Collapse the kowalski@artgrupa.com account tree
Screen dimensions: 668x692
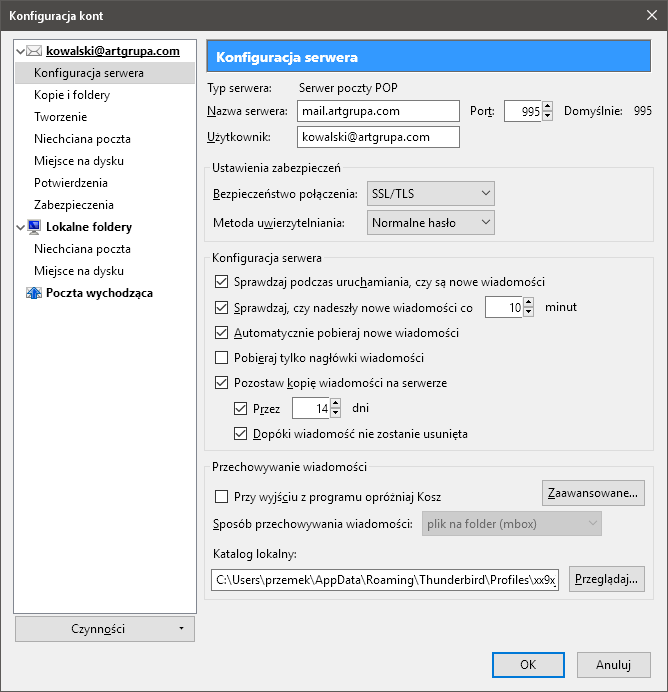point(20,51)
